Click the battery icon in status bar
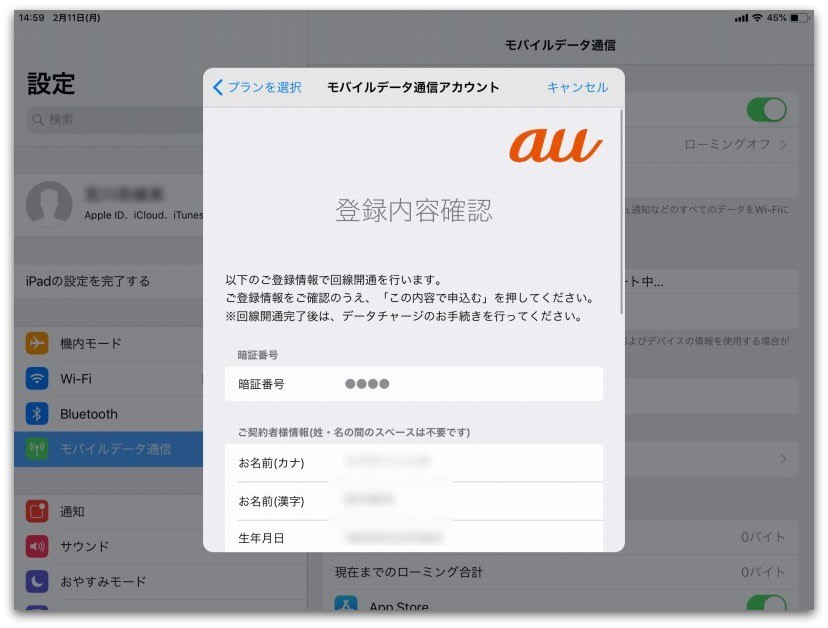 pos(799,18)
